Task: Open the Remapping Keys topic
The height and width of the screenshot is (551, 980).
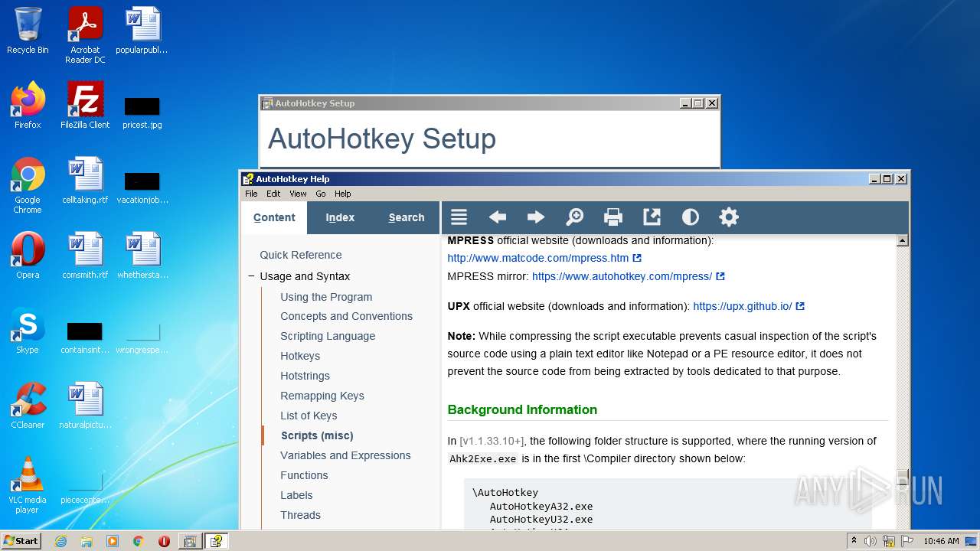Action: coord(322,396)
